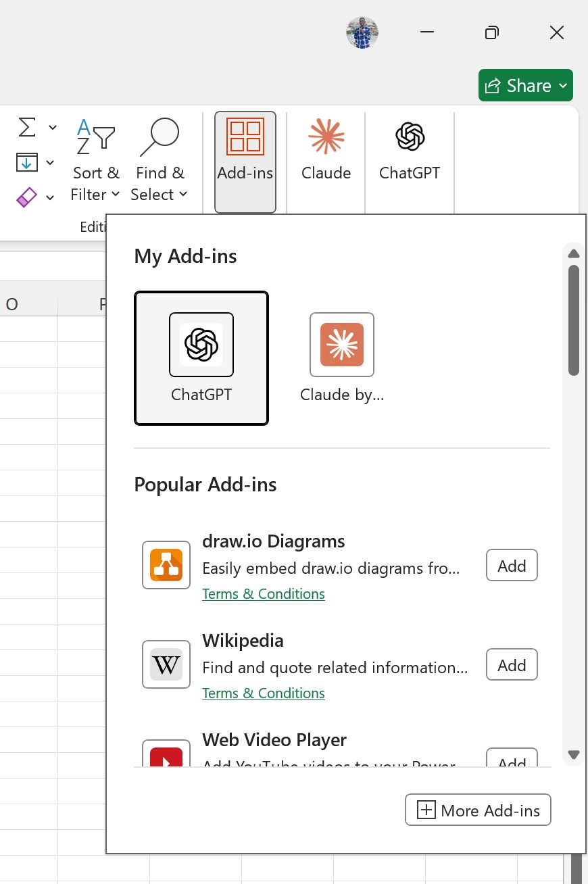Click the Share button

pos(526,85)
